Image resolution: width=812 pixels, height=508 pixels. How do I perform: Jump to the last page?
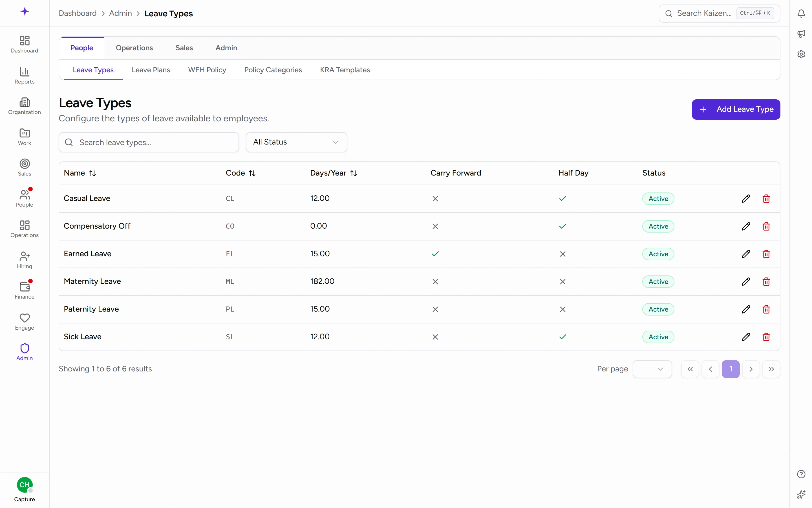pos(771,369)
